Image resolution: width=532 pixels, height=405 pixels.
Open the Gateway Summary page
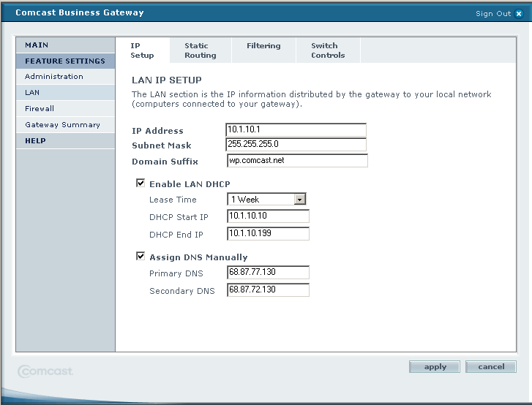(x=65, y=125)
